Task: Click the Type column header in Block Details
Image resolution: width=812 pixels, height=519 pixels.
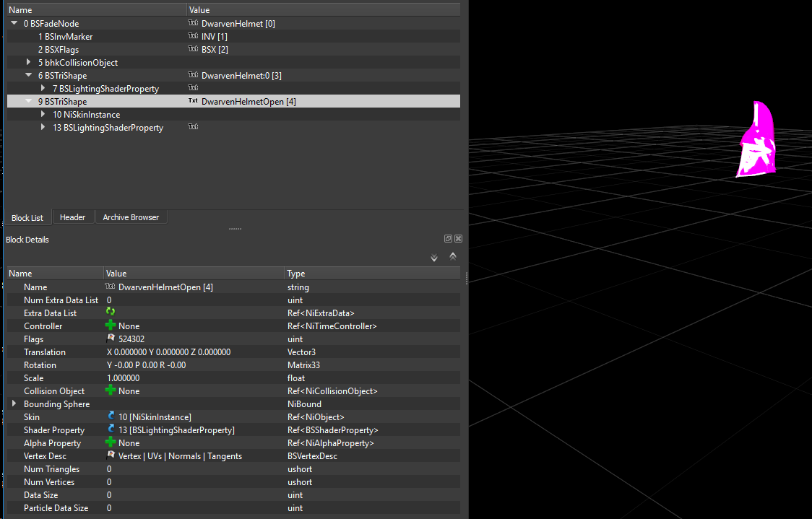Action: 372,273
